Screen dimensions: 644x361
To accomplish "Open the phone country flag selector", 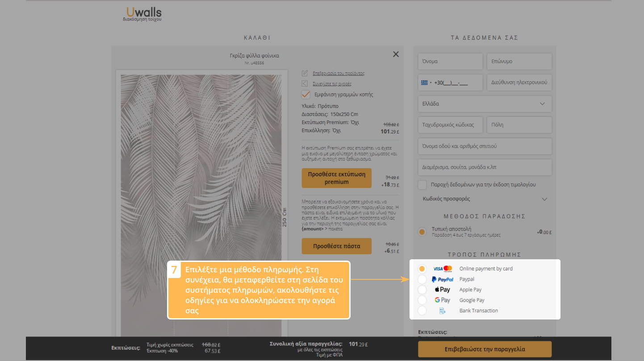I will pyautogui.click(x=426, y=83).
